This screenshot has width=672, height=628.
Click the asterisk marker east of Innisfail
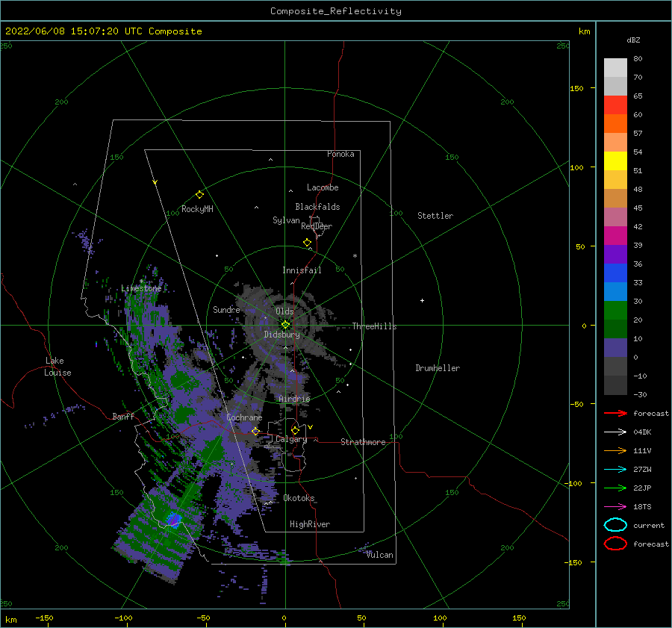[x=355, y=256]
